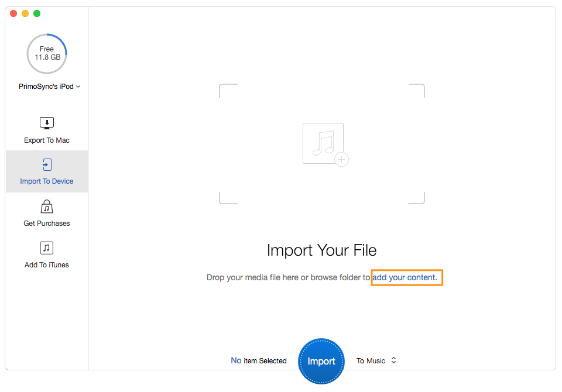Expand the PrimoSync's iPod device dropdown

(x=49, y=87)
